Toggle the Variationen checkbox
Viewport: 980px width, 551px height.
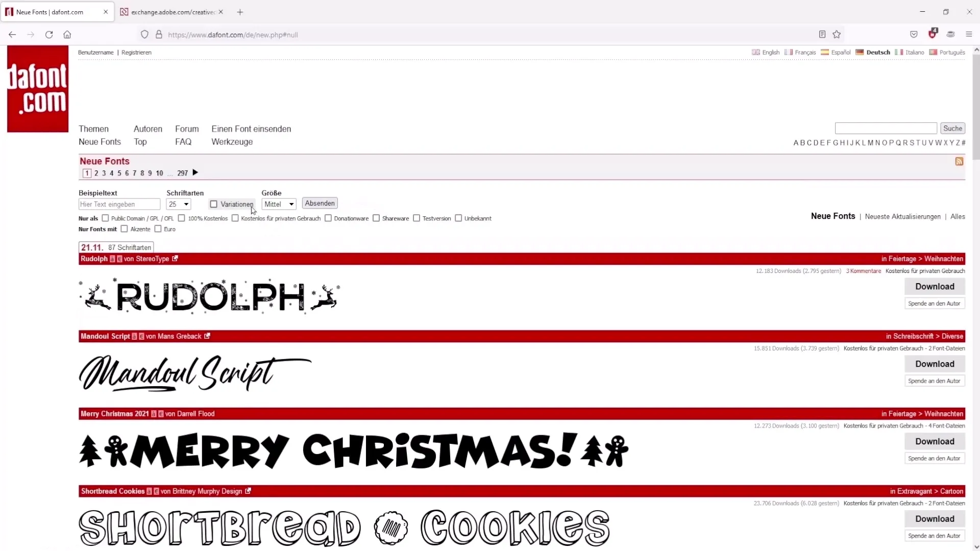pos(213,204)
